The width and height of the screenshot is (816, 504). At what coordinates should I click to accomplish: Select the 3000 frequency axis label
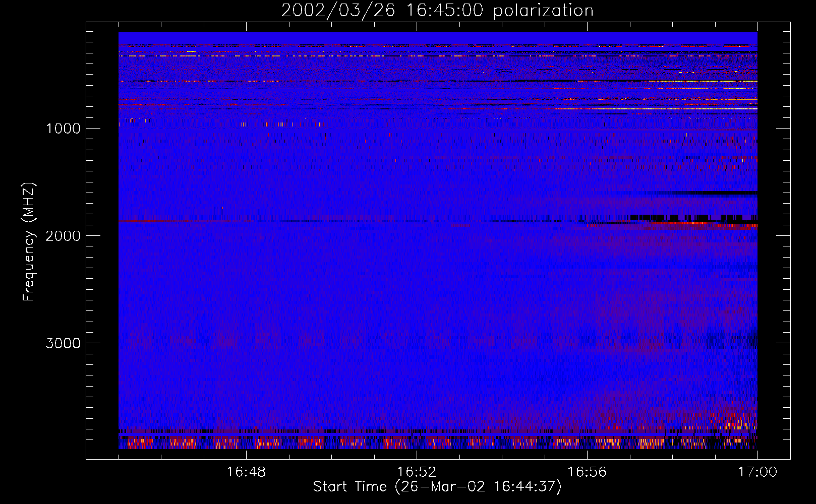63,343
